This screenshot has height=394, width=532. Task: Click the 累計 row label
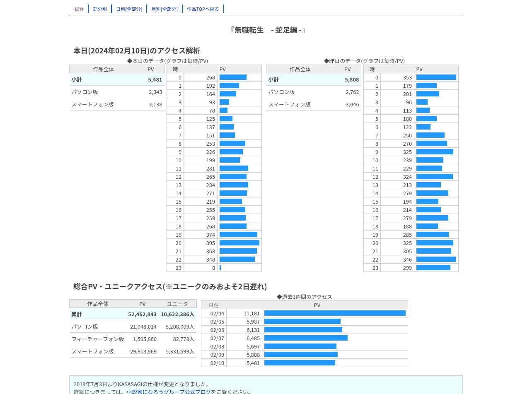77,314
